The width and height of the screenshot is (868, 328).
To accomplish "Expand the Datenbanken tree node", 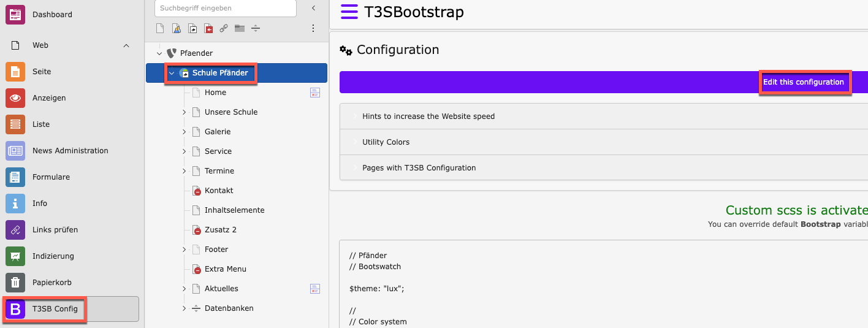I will [184, 308].
